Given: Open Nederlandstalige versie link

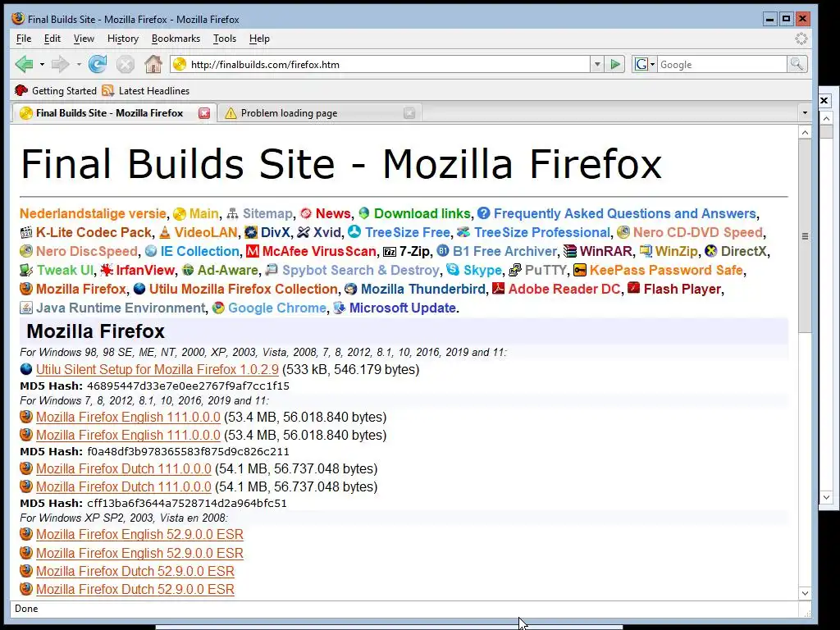Looking at the screenshot, I should (93, 213).
